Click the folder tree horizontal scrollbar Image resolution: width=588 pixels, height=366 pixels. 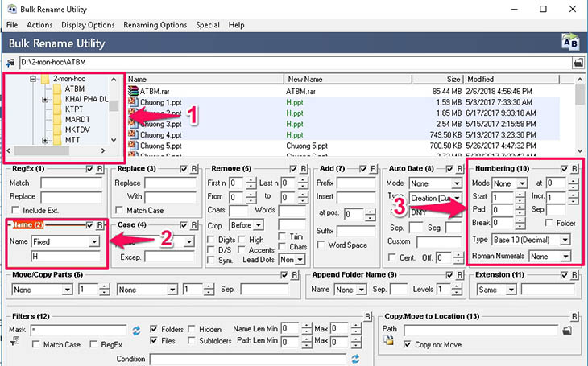pos(56,150)
